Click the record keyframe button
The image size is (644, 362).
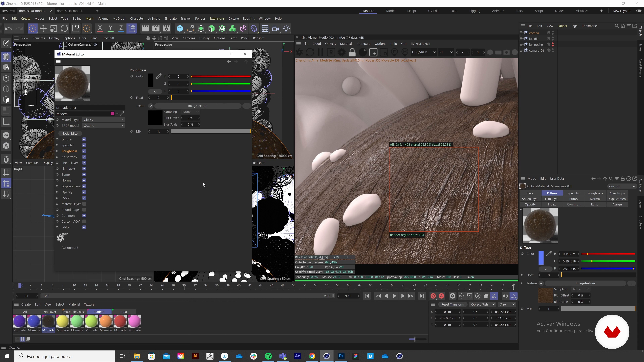tap(433, 296)
